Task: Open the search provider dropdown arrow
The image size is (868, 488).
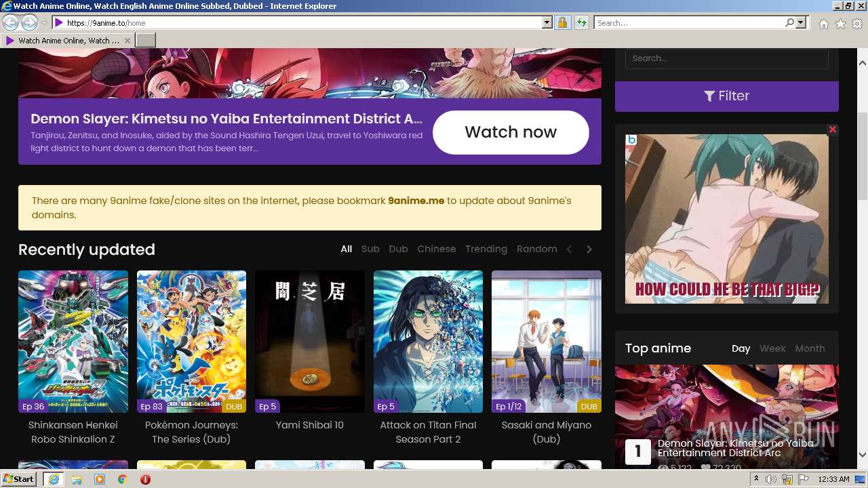Action: click(x=801, y=23)
